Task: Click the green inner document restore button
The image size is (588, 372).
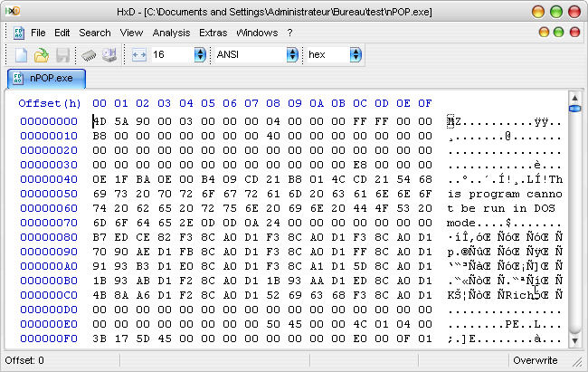Action: pos(559,33)
